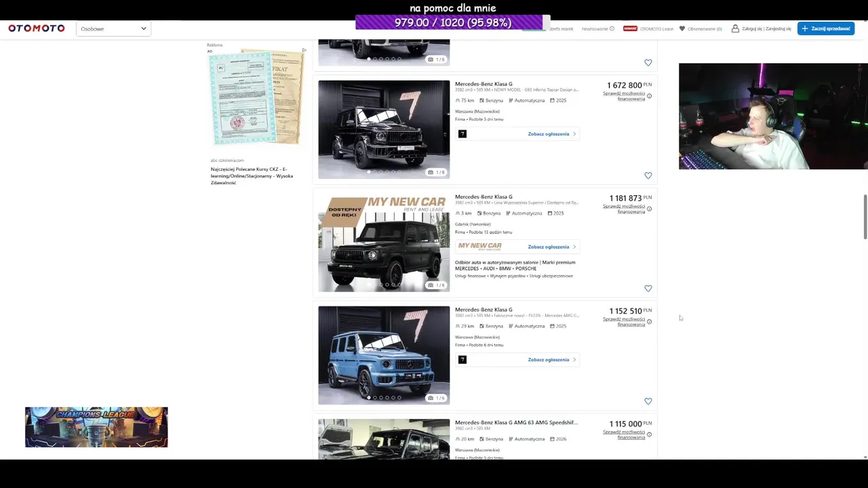Viewport: 868px width, 488px height.
Task: Click the camera 1/6 counter on MY NEW CAR photo
Action: 436,285
